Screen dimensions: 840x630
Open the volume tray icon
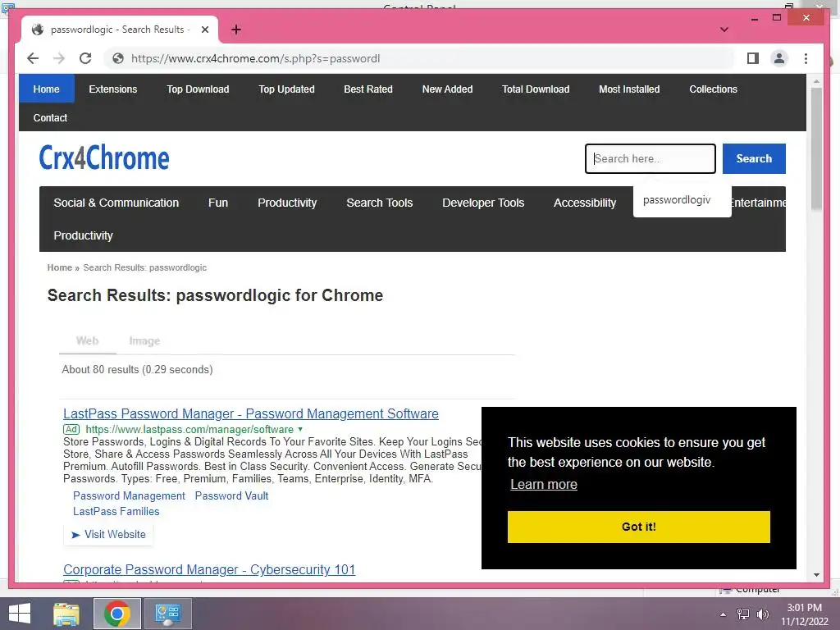[x=762, y=614]
